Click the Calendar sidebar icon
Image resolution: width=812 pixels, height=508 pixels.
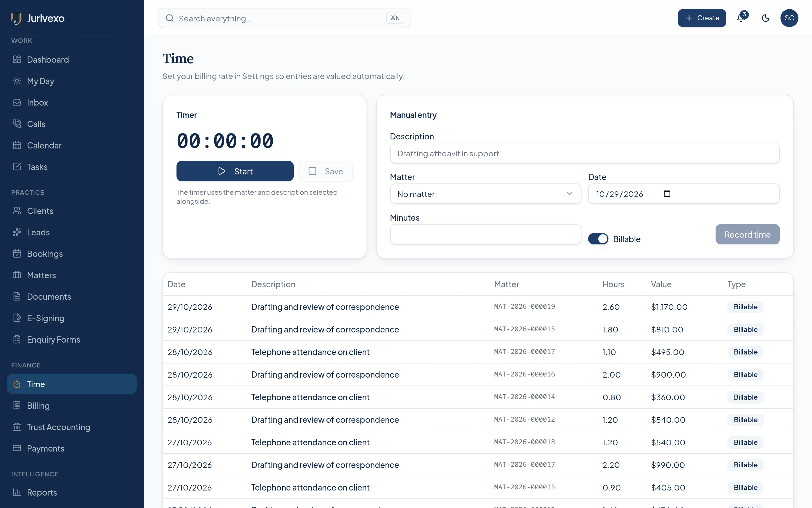click(17, 145)
